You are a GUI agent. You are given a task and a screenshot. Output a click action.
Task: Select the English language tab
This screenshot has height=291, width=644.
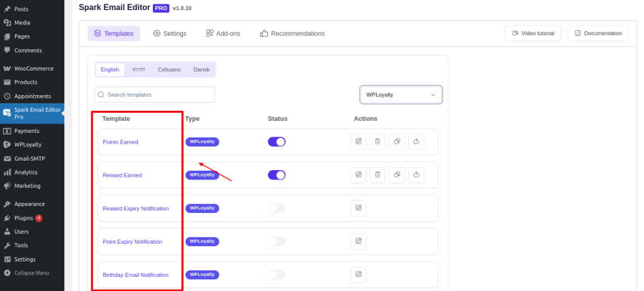(x=109, y=69)
